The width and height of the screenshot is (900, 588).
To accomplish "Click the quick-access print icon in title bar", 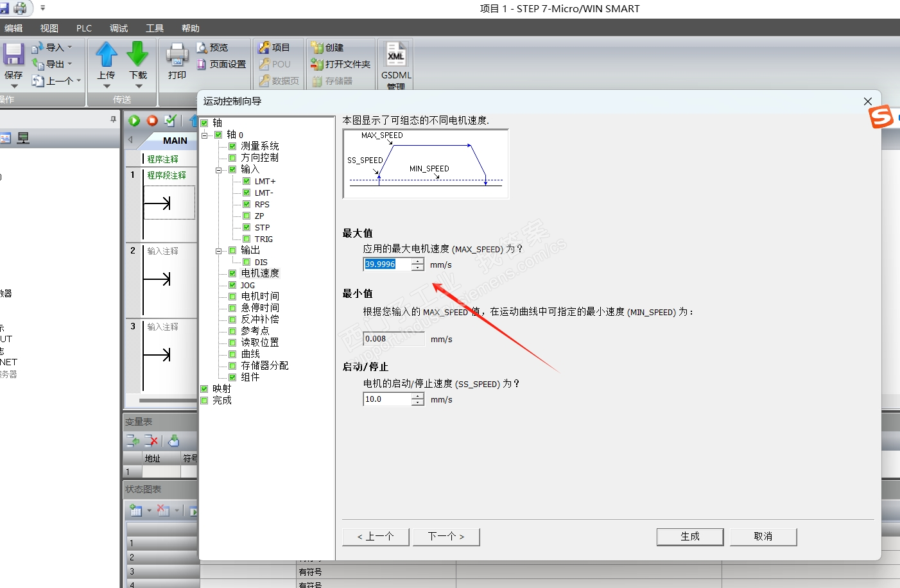I will 21,8.
